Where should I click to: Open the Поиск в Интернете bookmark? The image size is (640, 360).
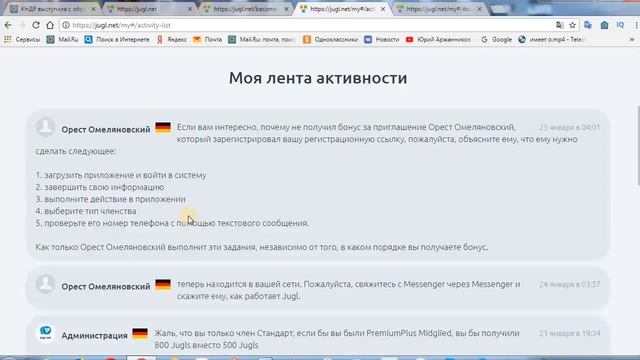[117, 40]
